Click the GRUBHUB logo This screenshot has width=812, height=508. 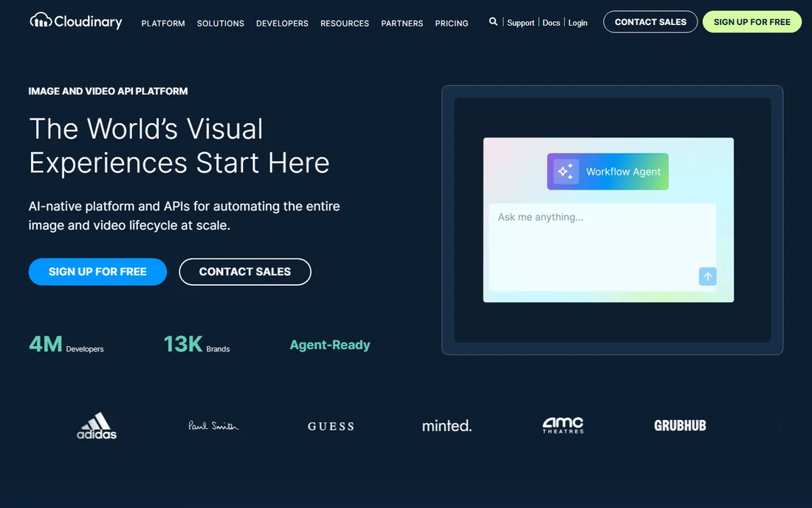[x=680, y=425]
